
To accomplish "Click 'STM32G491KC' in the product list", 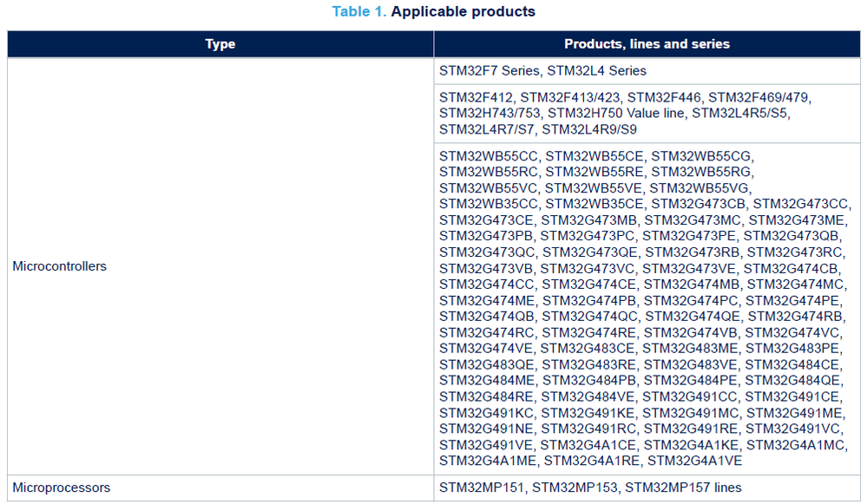I will click(487, 414).
